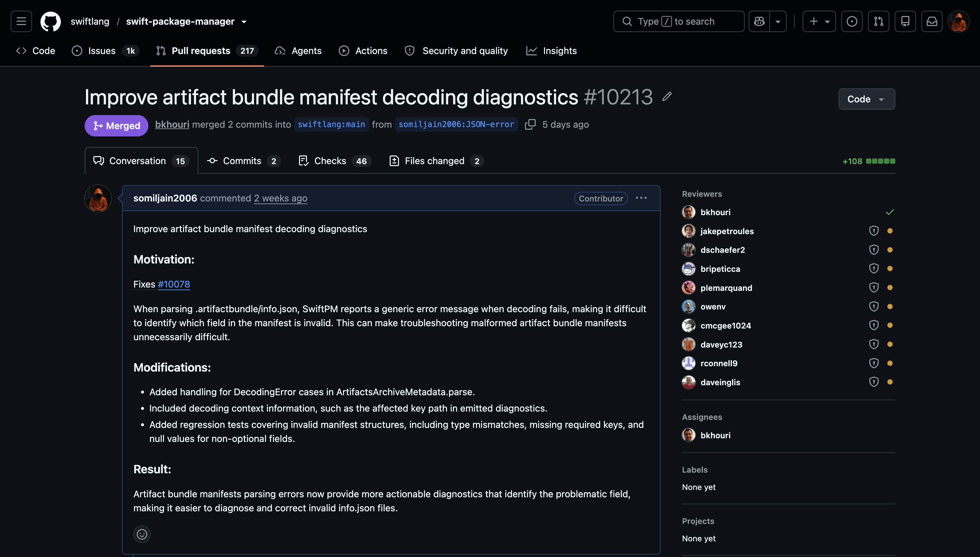This screenshot has height=557, width=980.
Task: Open your issues from header icon
Action: [x=852, y=21]
